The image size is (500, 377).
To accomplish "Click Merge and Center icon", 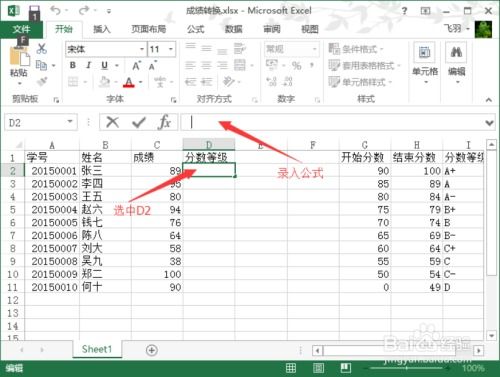I will click(x=240, y=65).
